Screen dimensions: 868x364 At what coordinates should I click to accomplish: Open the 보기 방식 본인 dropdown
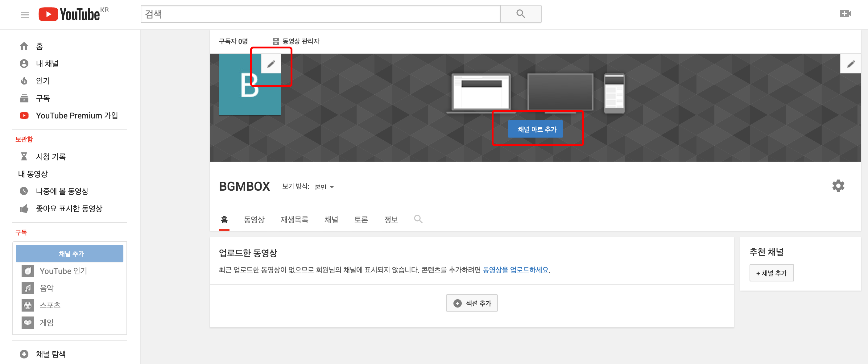coord(324,187)
